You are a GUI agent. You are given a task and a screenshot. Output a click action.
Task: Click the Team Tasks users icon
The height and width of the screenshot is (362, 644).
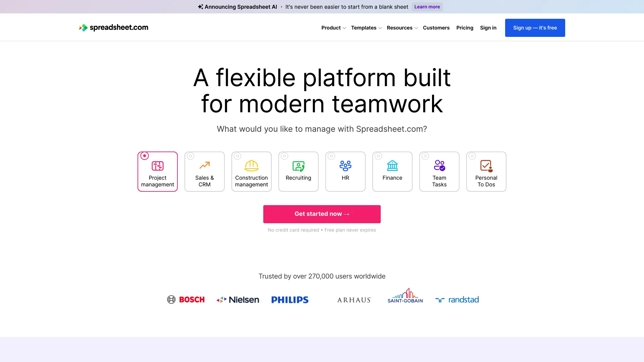click(x=439, y=166)
